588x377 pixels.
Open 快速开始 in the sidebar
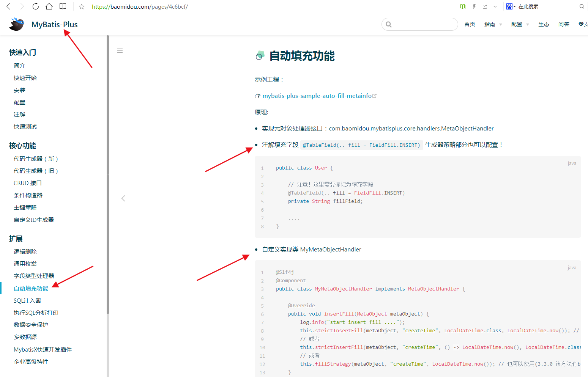tap(25, 78)
